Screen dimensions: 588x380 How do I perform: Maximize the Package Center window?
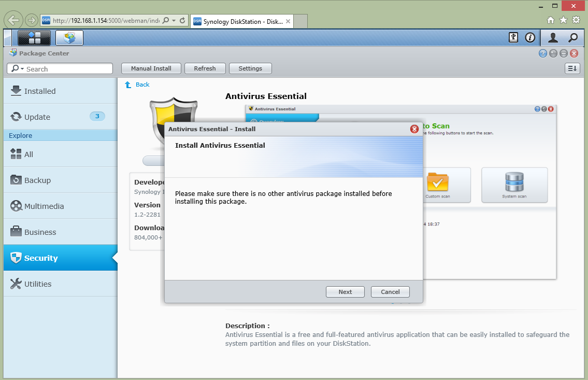(564, 53)
